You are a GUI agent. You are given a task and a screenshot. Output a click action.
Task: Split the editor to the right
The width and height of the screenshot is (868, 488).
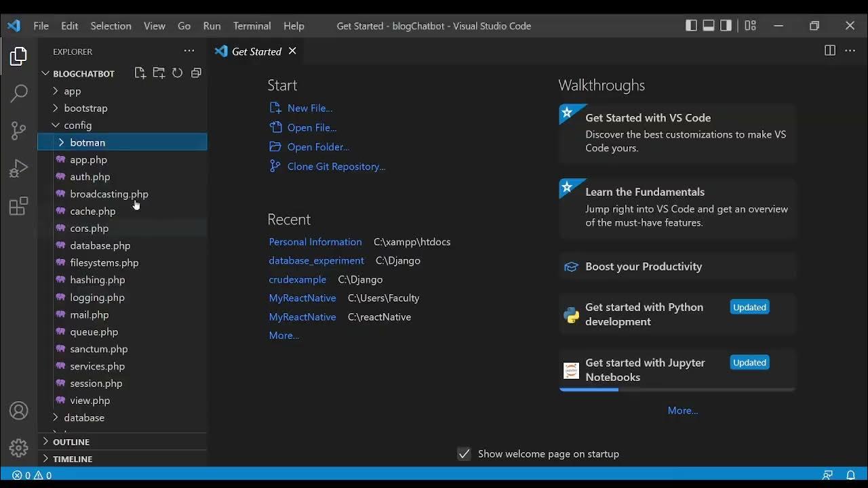(830, 51)
